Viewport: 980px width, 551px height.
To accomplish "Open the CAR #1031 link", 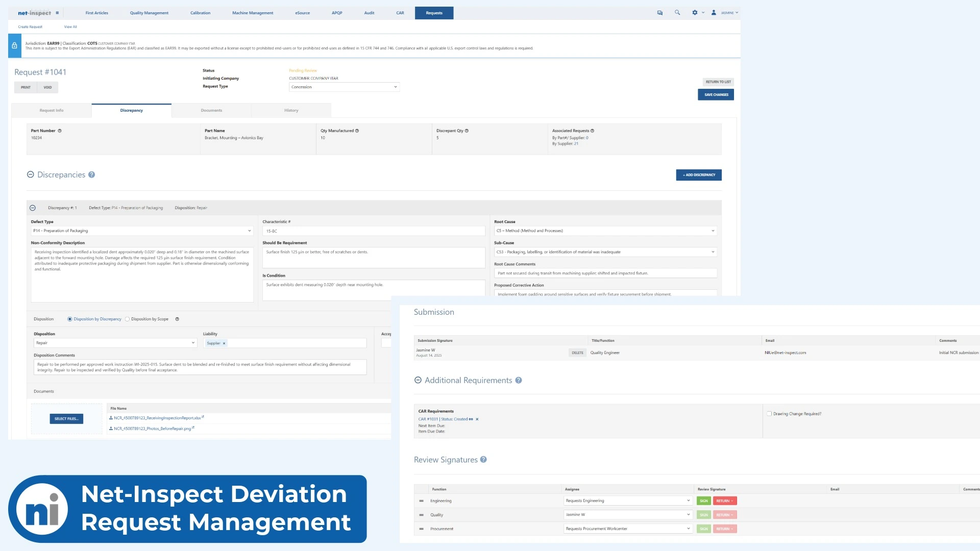I will pyautogui.click(x=428, y=419).
